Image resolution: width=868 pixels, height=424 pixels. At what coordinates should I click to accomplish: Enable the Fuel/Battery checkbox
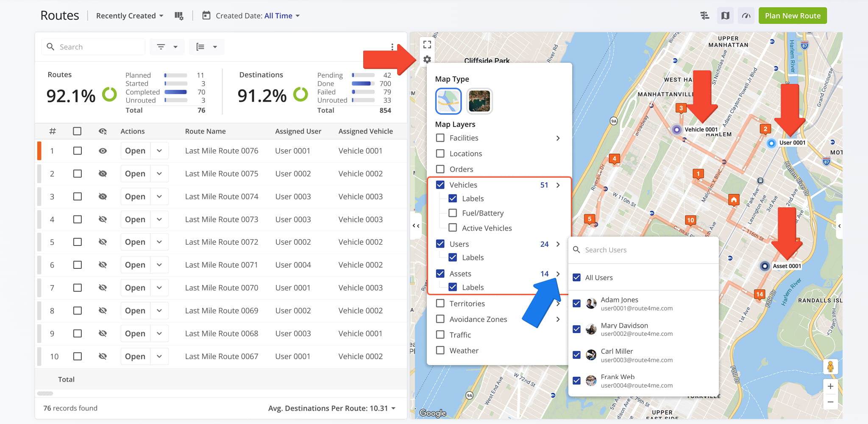pos(453,213)
